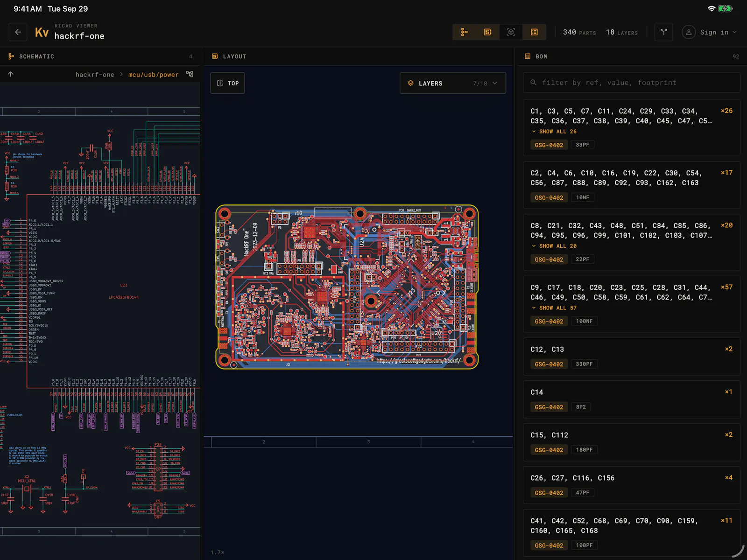Viewport: 747px width, 560px height.
Task: Click the Wi-Fi status icon
Action: pyautogui.click(x=712, y=9)
